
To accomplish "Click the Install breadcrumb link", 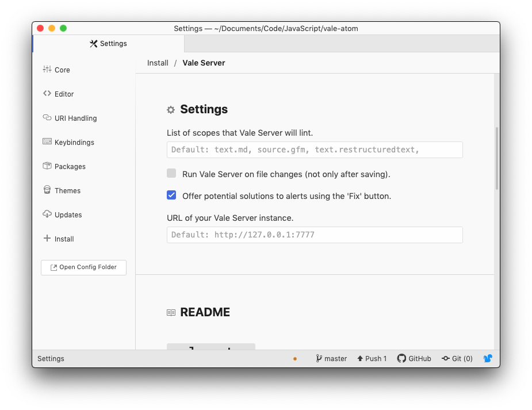I will [158, 63].
